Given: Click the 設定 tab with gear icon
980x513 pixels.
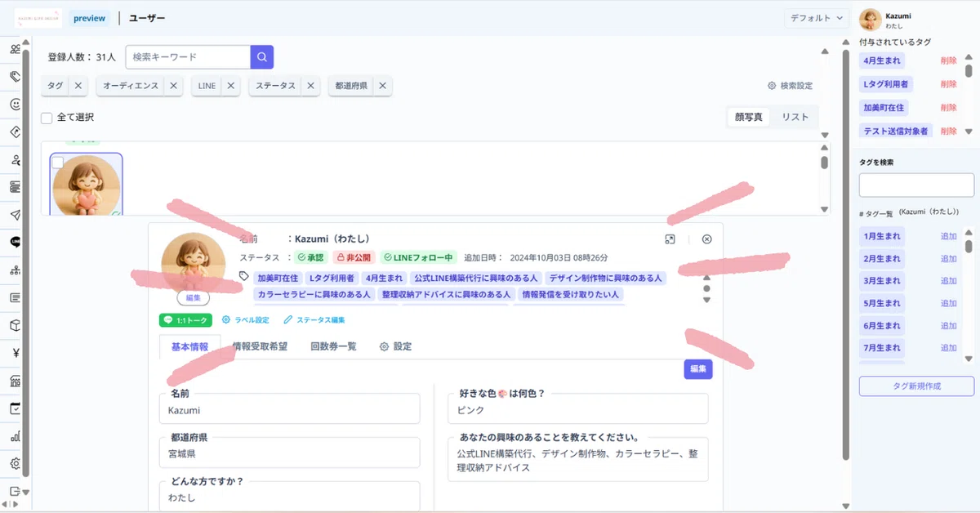Looking at the screenshot, I should (x=395, y=346).
